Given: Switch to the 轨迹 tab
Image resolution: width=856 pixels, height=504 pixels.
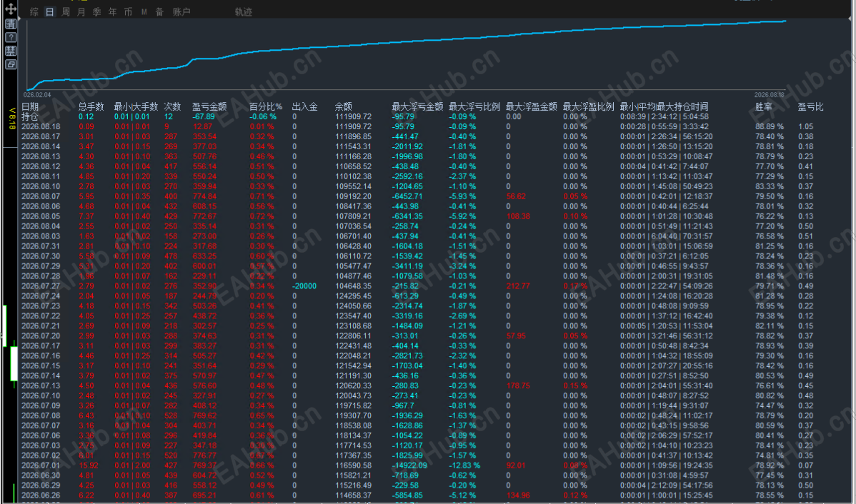Looking at the screenshot, I should pyautogui.click(x=244, y=12).
